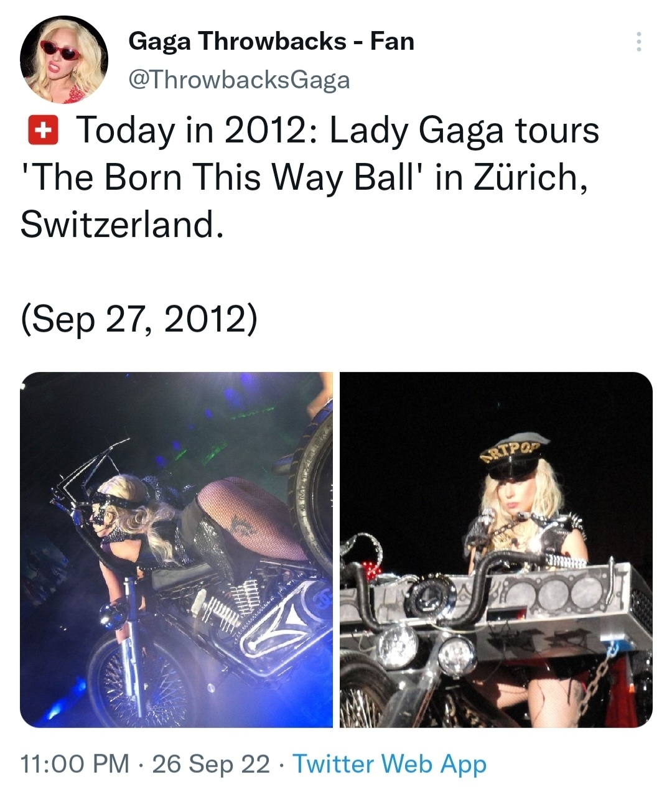Open the right photo with keyboard motorcycle

[x=496, y=549]
